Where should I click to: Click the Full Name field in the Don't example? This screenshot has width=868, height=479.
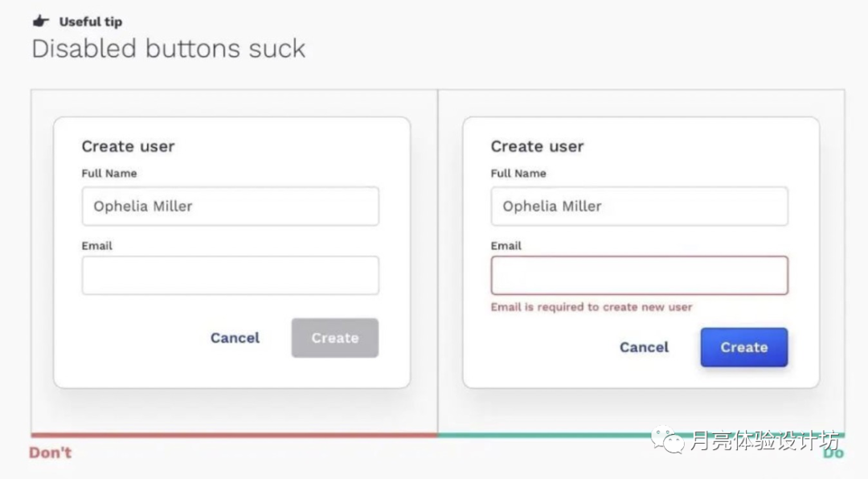[x=230, y=207]
